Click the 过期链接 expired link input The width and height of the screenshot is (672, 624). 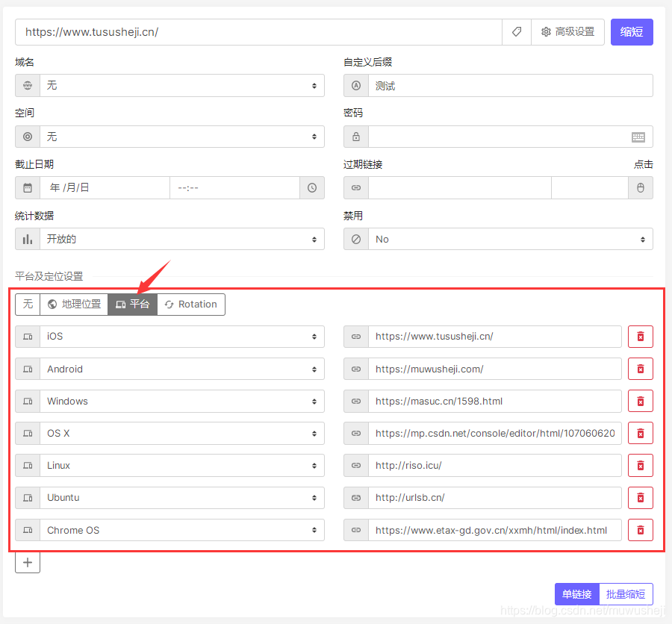click(x=459, y=187)
